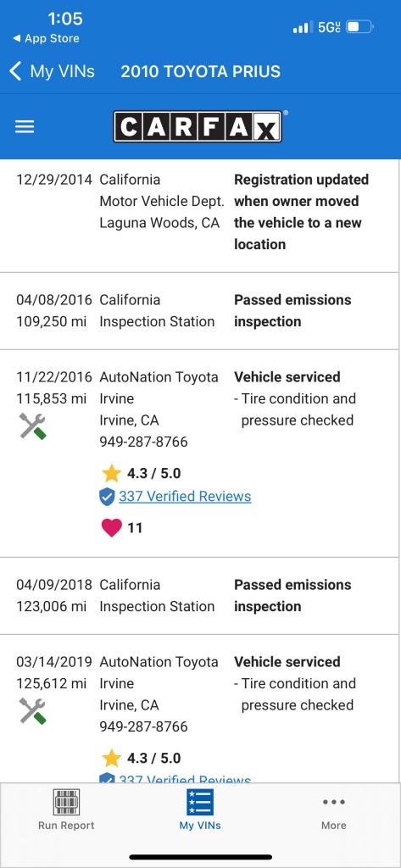Open 337 Verified Reviews link for 03/14/2019

tap(185, 777)
